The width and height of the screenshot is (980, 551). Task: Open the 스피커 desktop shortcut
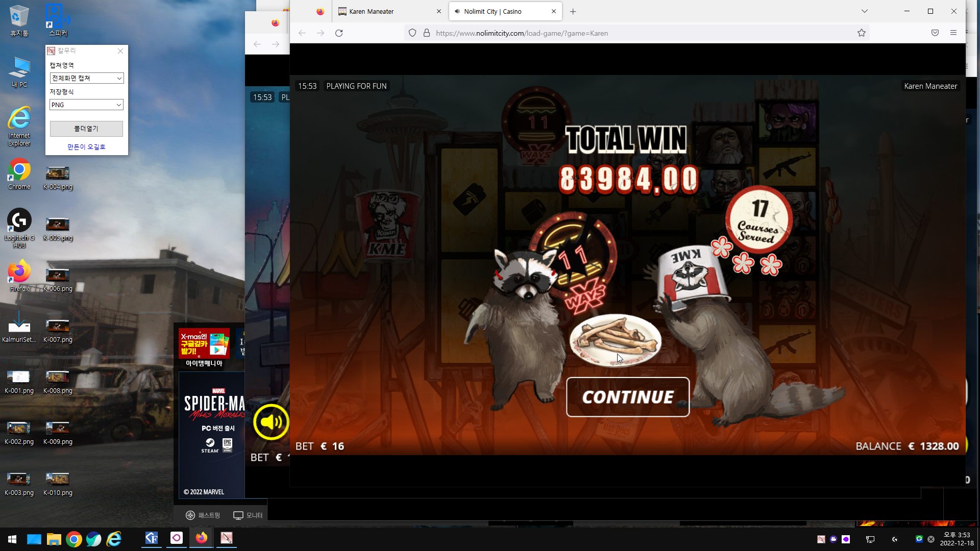click(x=58, y=20)
